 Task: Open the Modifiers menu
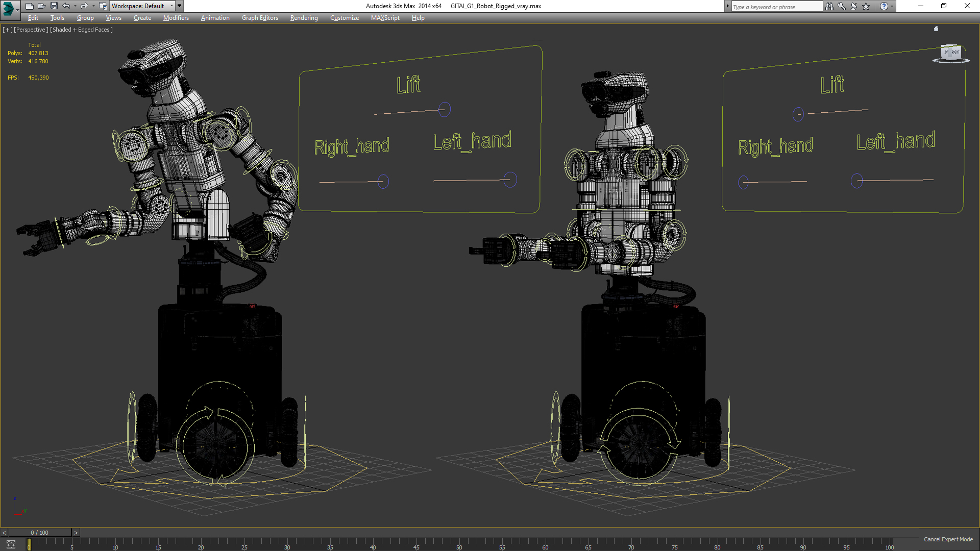tap(176, 18)
